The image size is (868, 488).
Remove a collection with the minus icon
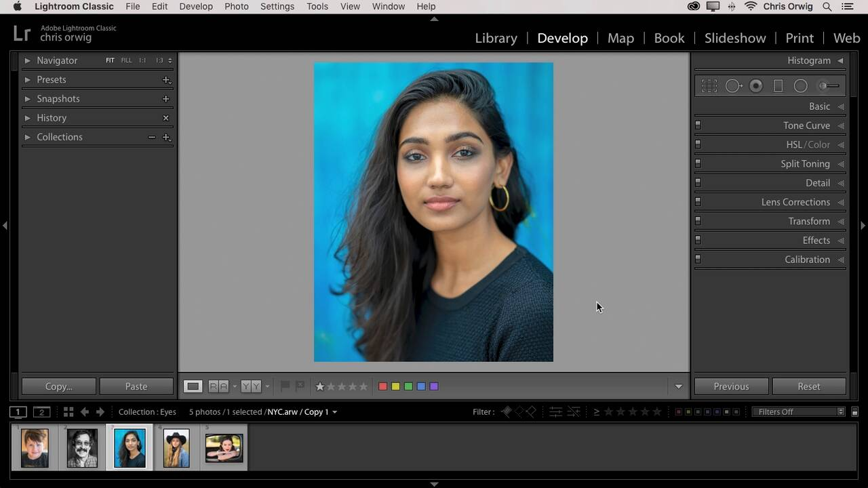pos(152,137)
